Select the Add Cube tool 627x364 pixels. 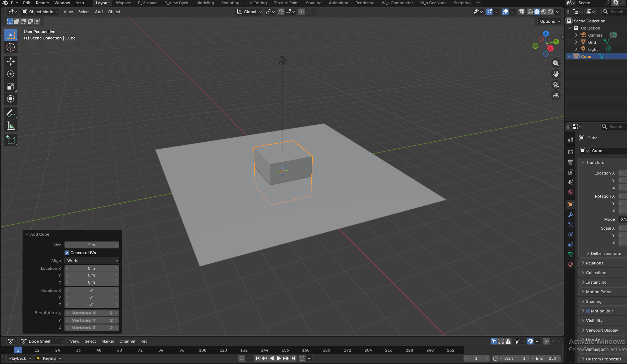pyautogui.click(x=11, y=140)
